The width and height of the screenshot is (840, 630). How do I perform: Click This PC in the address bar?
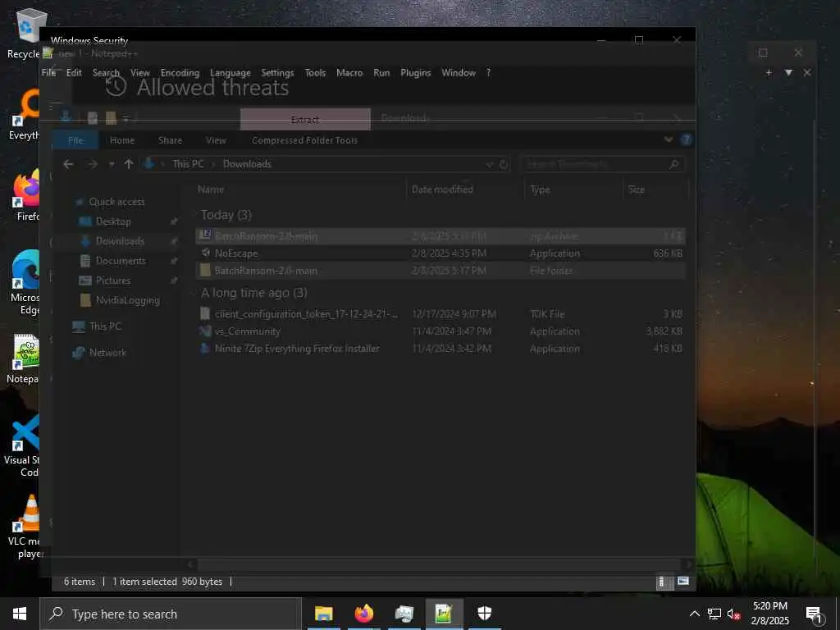click(188, 164)
